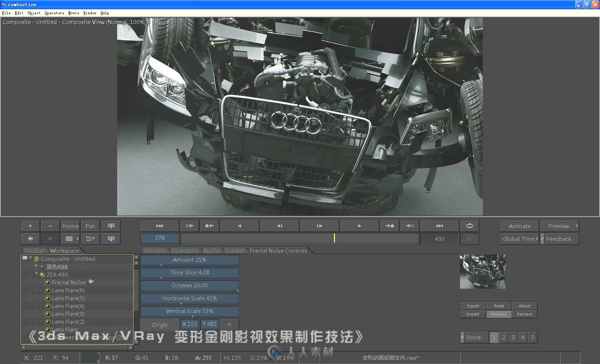The image size is (600, 364).
Task: Click the current frame field showing 278
Action: [160, 238]
